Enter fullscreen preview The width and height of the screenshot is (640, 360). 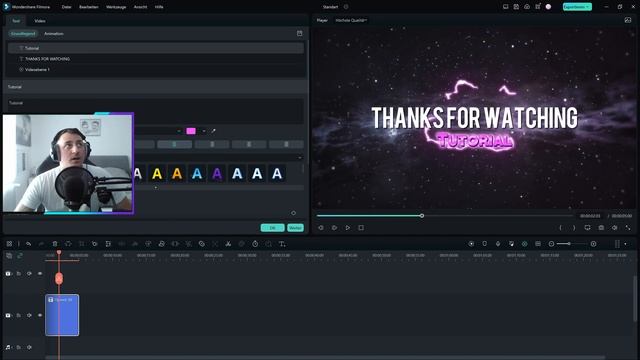click(x=628, y=228)
